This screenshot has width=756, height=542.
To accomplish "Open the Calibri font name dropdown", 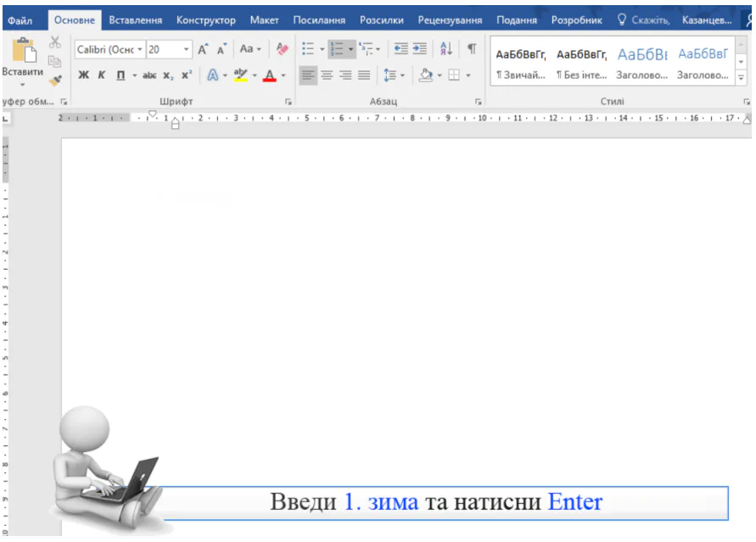I will pos(141,50).
